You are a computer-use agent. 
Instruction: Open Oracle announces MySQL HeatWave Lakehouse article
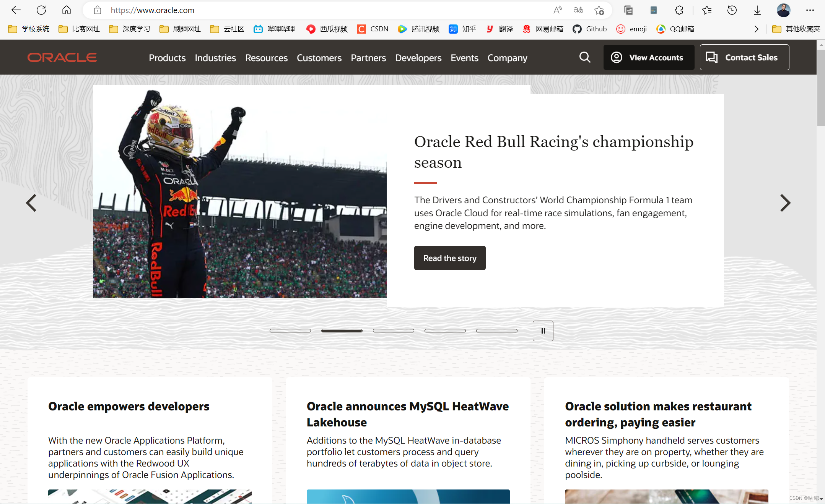(x=408, y=414)
